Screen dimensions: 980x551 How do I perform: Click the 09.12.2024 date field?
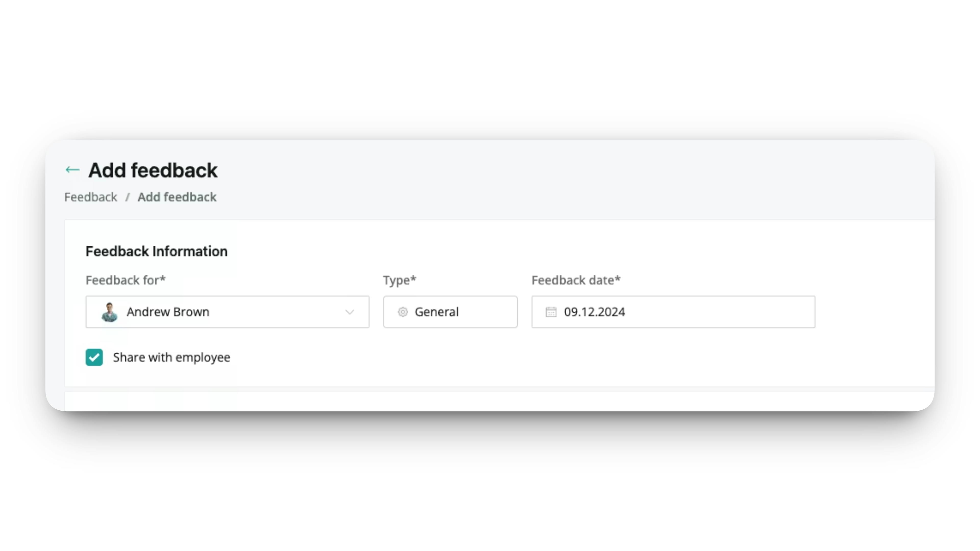coord(673,312)
